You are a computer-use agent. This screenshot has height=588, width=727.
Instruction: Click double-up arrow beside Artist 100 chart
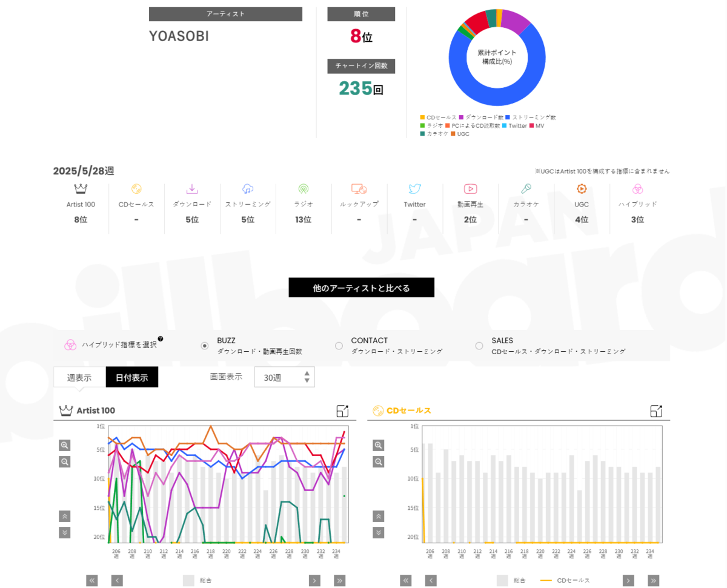[x=65, y=517]
